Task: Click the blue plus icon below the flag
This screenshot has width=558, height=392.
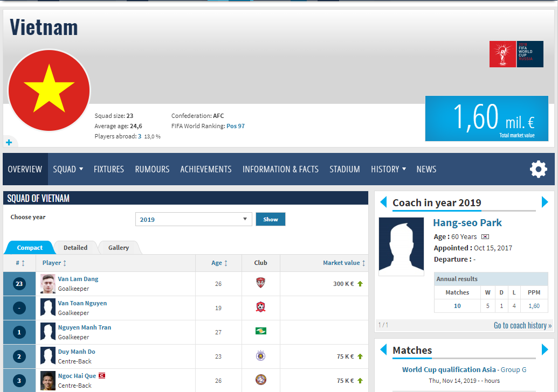Action: tap(9, 143)
